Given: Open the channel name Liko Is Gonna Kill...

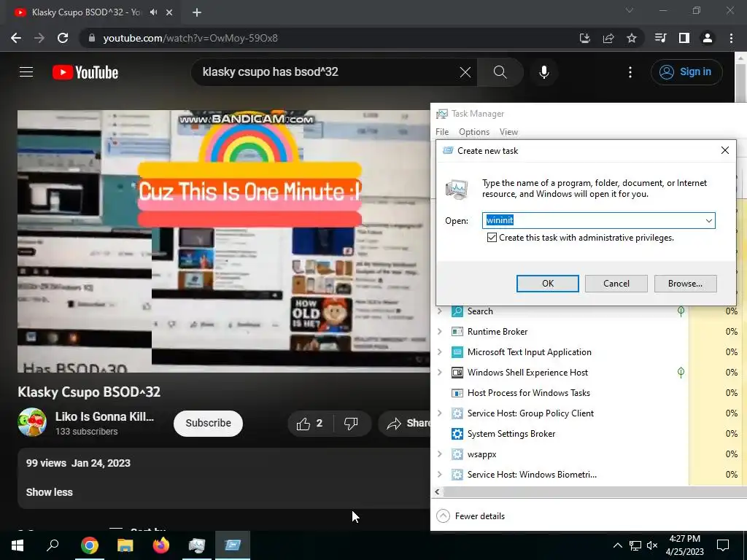Looking at the screenshot, I should (x=104, y=416).
